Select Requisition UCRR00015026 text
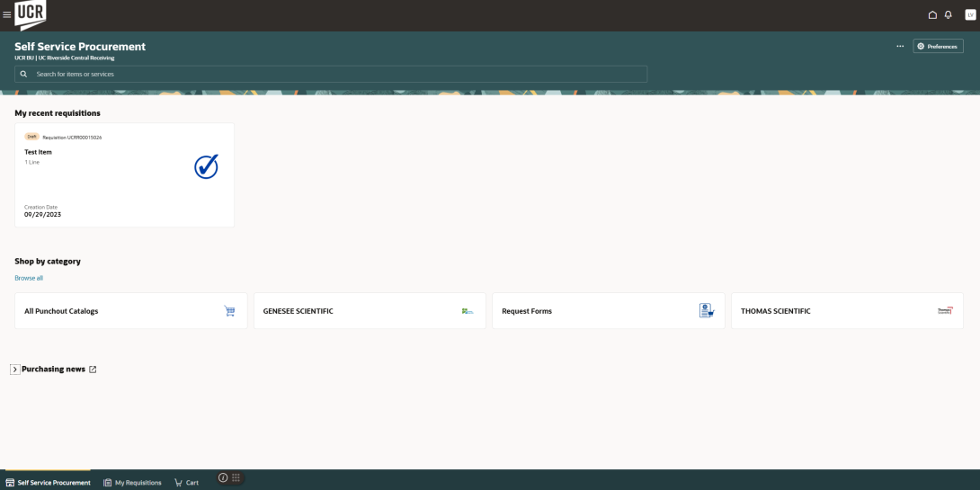 (72, 137)
